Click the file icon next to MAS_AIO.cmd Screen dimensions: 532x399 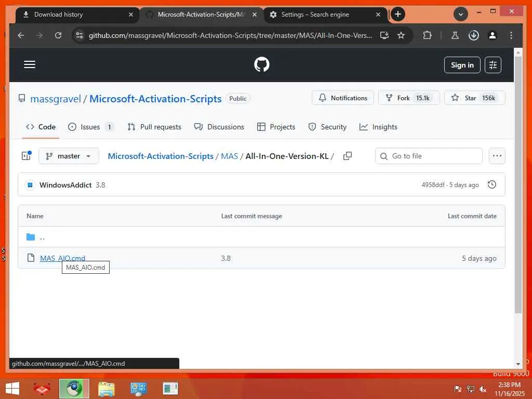[x=31, y=258]
